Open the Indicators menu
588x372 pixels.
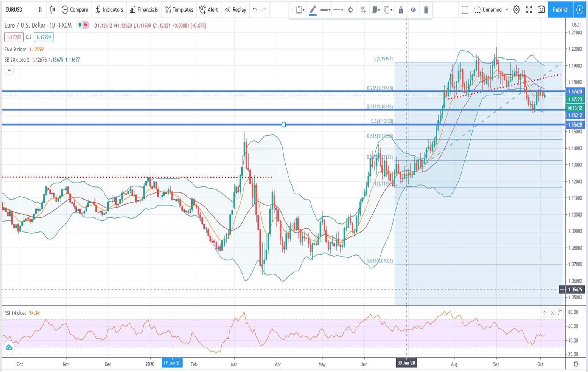(109, 9)
